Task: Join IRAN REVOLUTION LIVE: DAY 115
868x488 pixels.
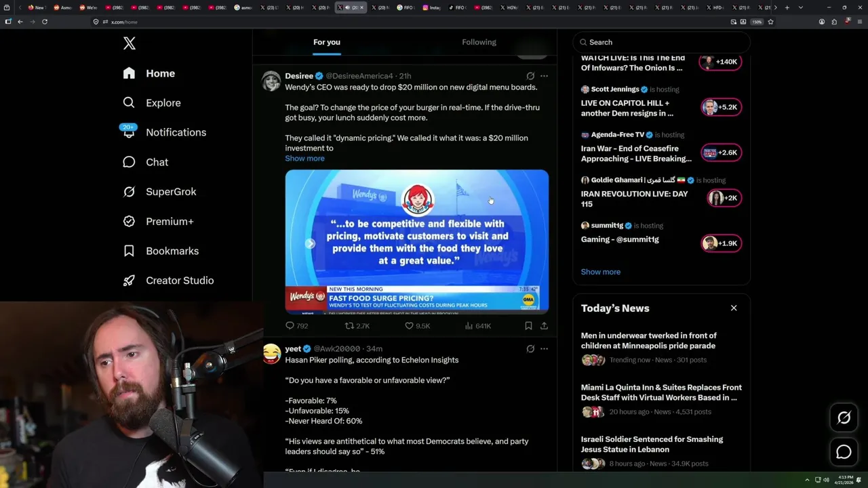Action: point(634,199)
